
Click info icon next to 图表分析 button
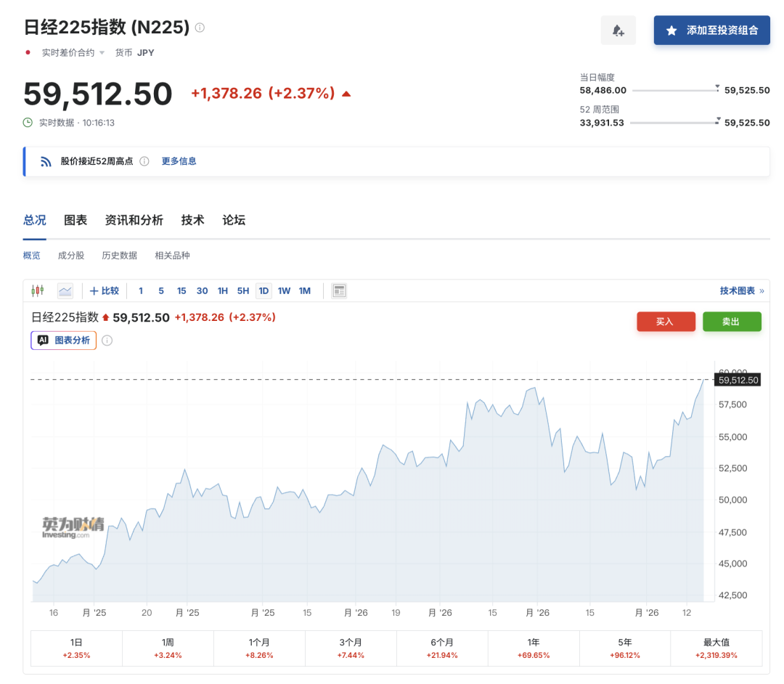coord(107,340)
